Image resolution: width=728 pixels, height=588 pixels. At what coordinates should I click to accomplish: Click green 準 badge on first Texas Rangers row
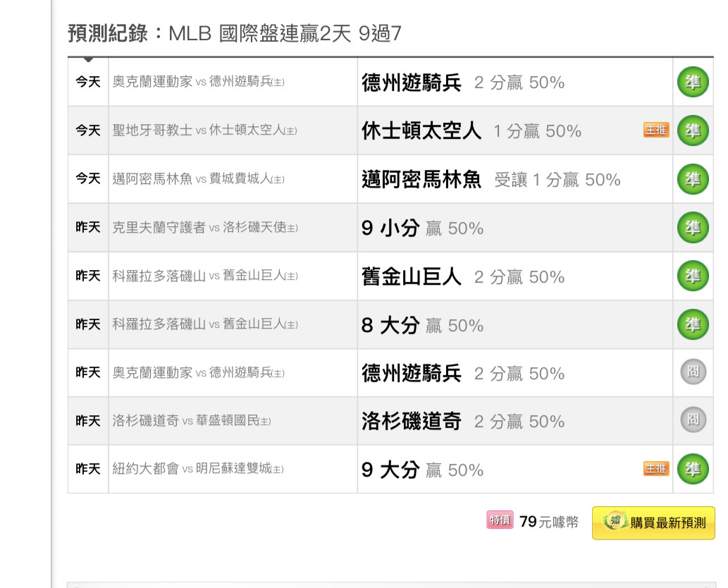tap(693, 82)
